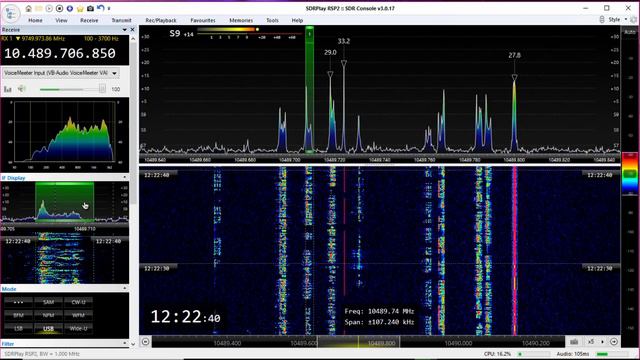Open the Transmit ribbon tab
Image resolution: width=640 pixels, height=360 pixels.
tap(121, 20)
